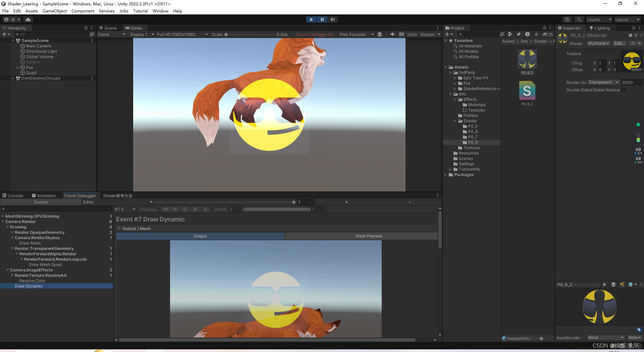The image size is (644, 352).
Task: Toggle Gizmos in Game view
Action: click(x=427, y=34)
